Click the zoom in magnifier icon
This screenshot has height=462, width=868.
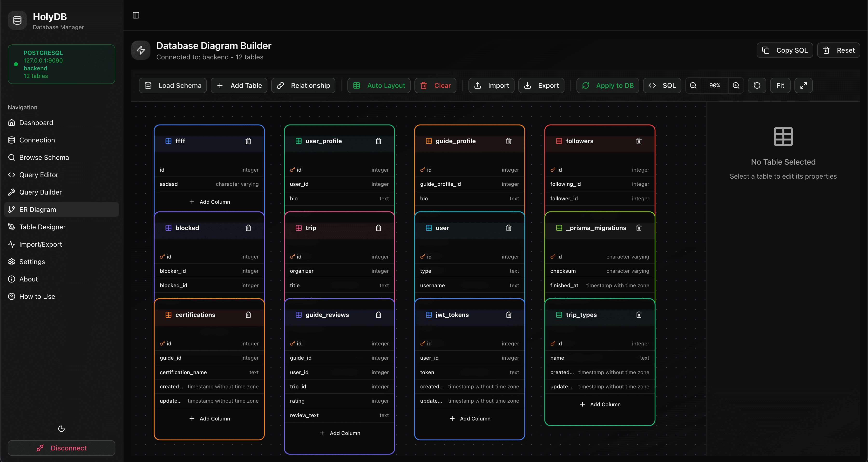coord(736,86)
